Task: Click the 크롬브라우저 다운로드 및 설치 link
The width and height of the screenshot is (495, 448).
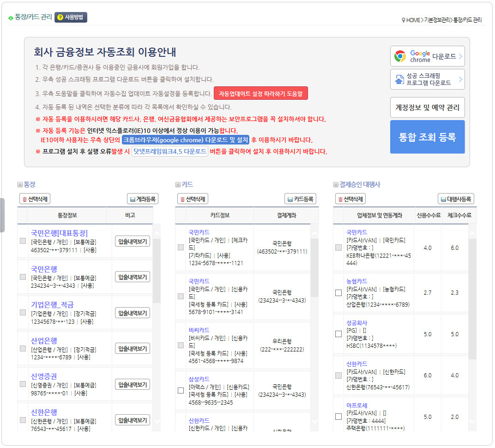Action: [186, 140]
